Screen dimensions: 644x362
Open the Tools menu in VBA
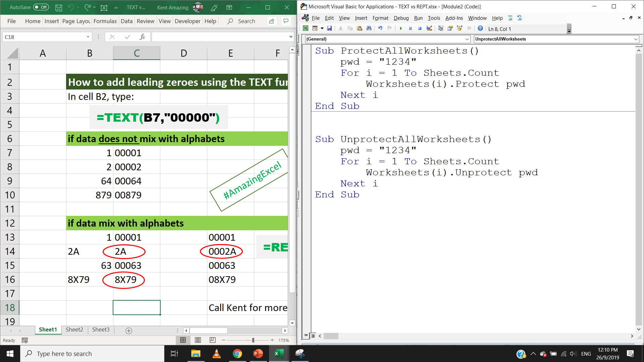click(434, 18)
